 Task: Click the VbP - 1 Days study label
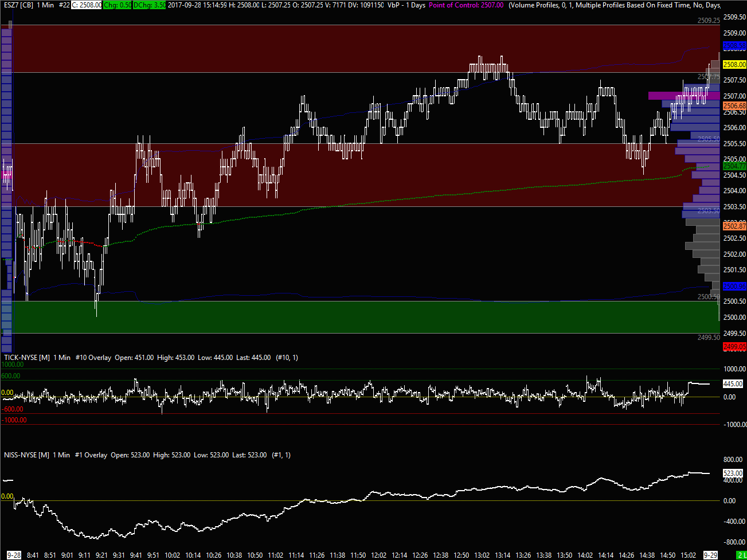(406, 5)
